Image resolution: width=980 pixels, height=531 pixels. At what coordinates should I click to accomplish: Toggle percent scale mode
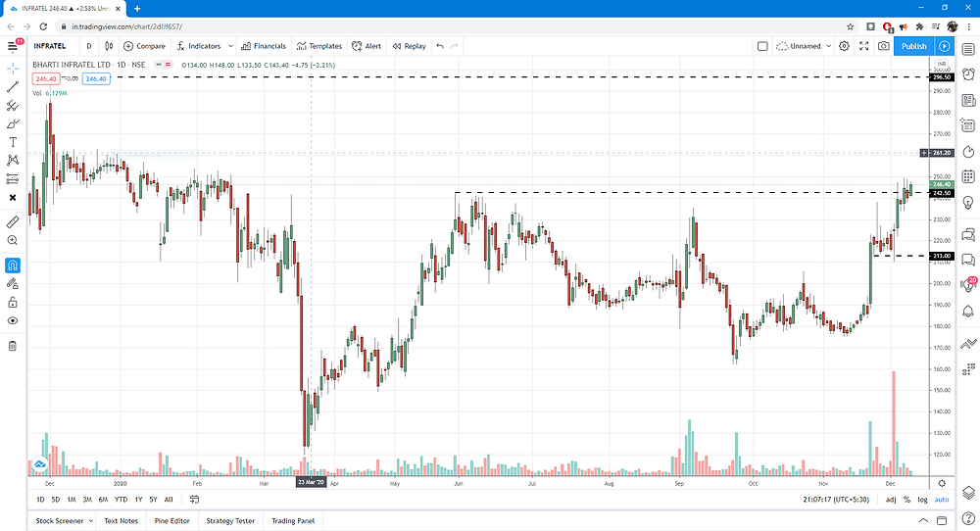tap(906, 499)
